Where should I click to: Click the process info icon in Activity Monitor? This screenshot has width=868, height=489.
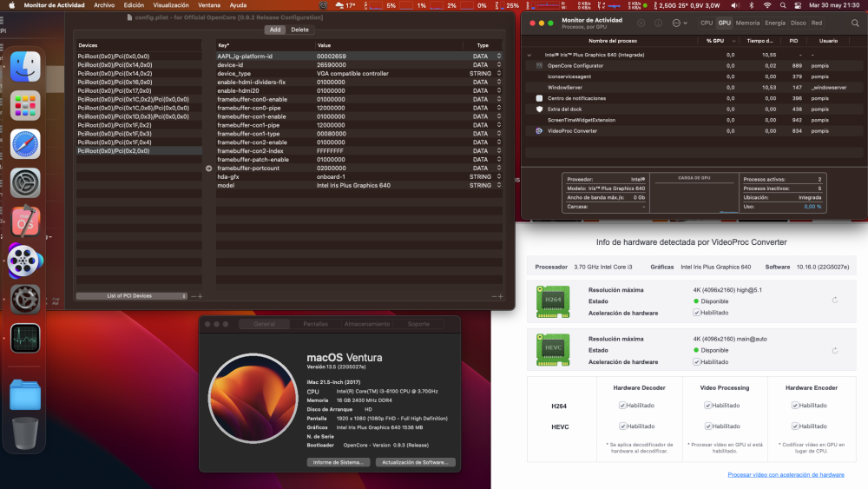click(658, 23)
